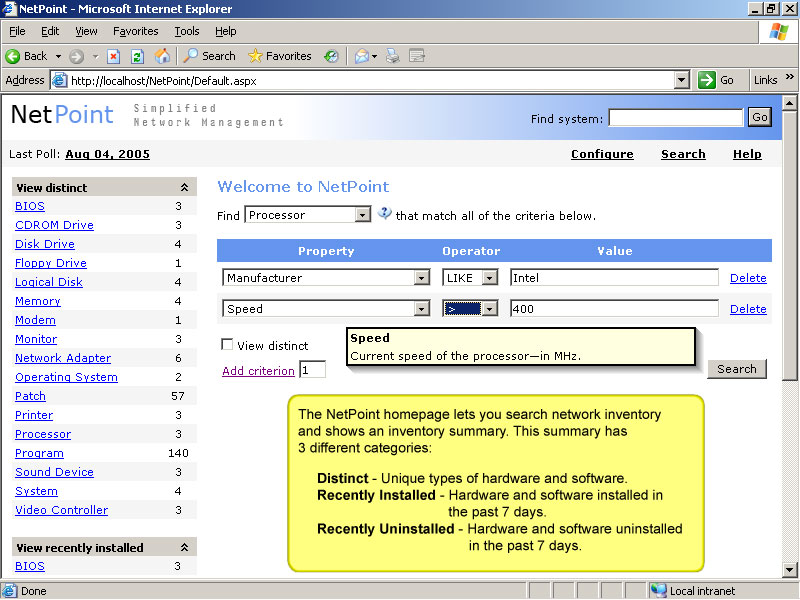This screenshot has height=600, width=800.
Task: Click the Refresh page icon
Action: (137, 56)
